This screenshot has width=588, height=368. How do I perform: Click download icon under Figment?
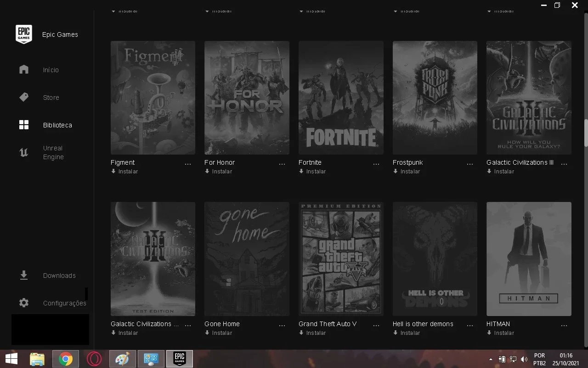click(x=113, y=171)
